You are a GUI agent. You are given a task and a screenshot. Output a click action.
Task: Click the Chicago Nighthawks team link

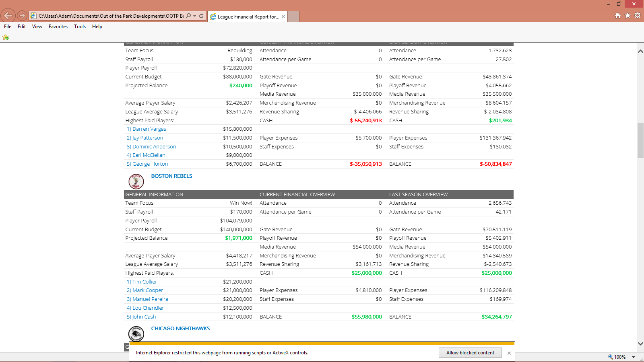180,329
